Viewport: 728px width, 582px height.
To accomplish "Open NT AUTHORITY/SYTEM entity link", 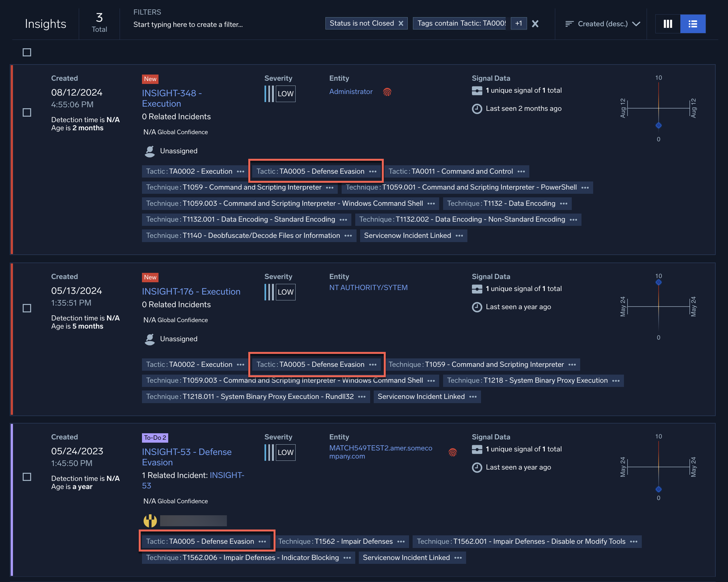I will coord(369,288).
